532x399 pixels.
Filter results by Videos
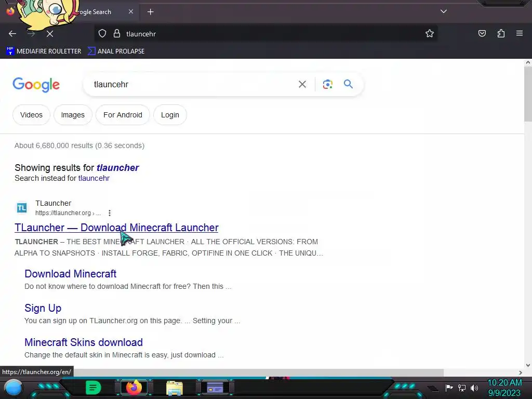click(x=31, y=115)
